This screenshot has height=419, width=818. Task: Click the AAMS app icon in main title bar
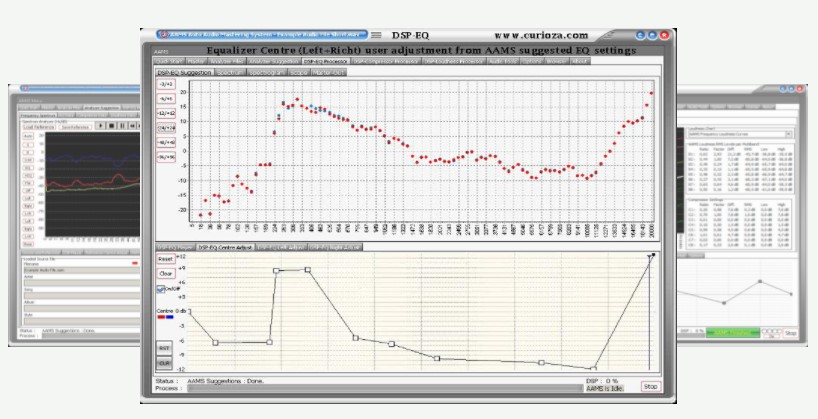click(x=164, y=35)
